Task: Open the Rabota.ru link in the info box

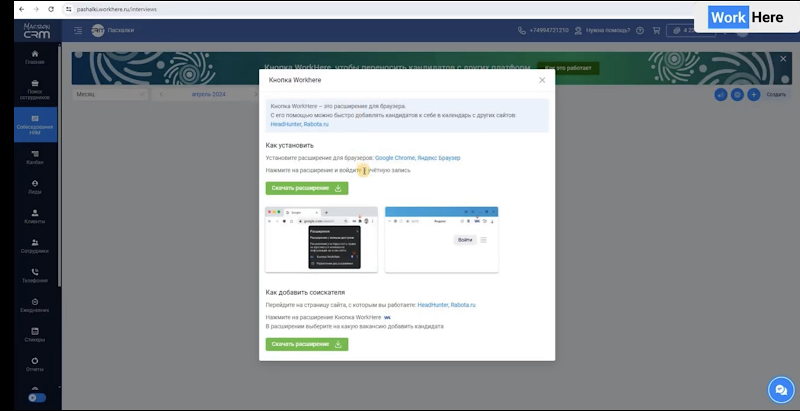Action: (x=316, y=124)
